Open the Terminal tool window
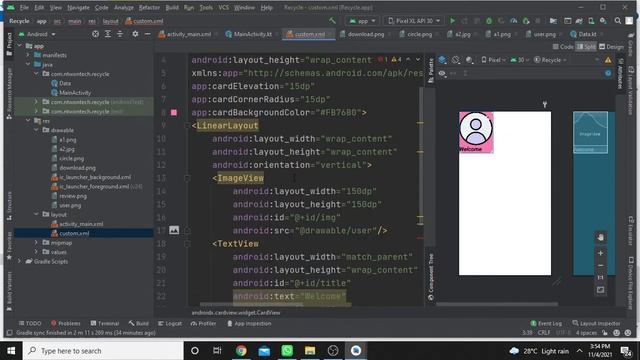 (x=104, y=323)
